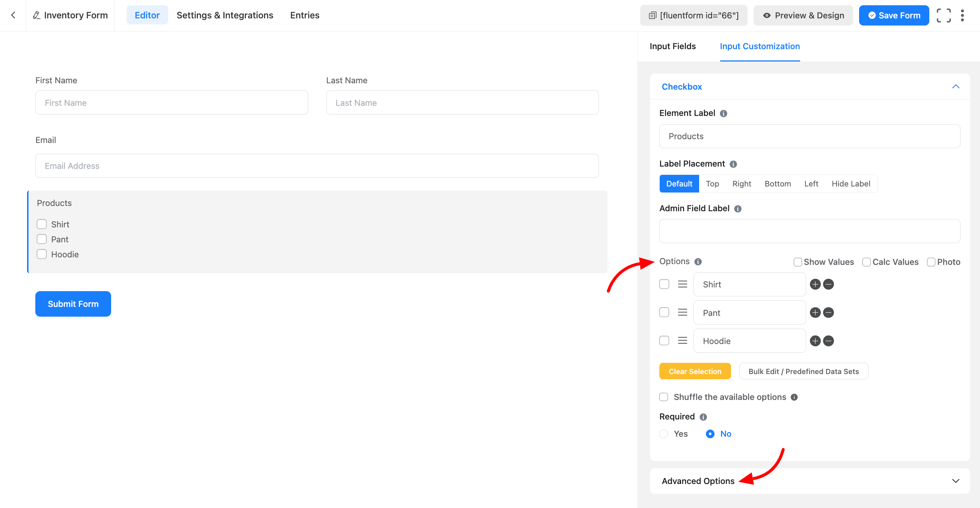Click the info icon next to Element Label
The image size is (980, 508).
[724, 114]
